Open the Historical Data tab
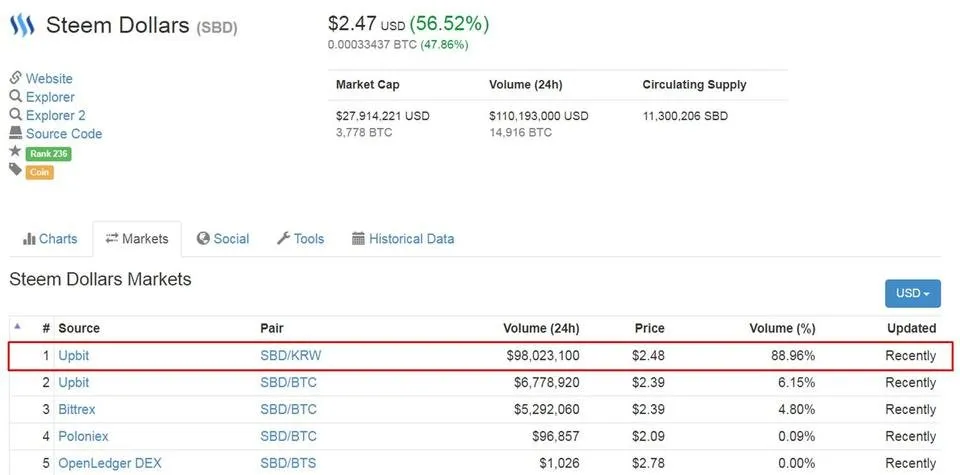The height and width of the screenshot is (475, 960). pos(403,239)
